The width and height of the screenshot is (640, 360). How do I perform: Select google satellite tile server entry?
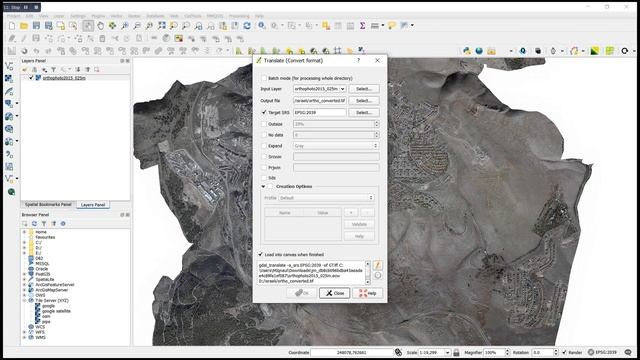[56, 311]
